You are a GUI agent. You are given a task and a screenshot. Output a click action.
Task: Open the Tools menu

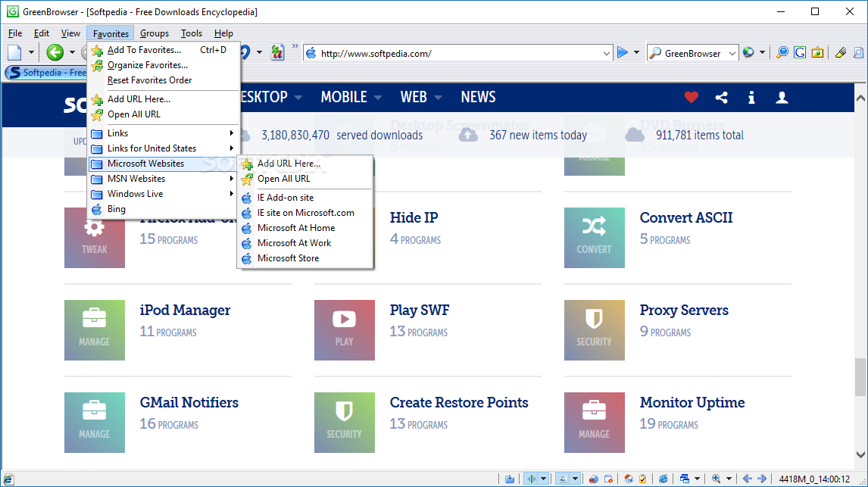click(192, 33)
